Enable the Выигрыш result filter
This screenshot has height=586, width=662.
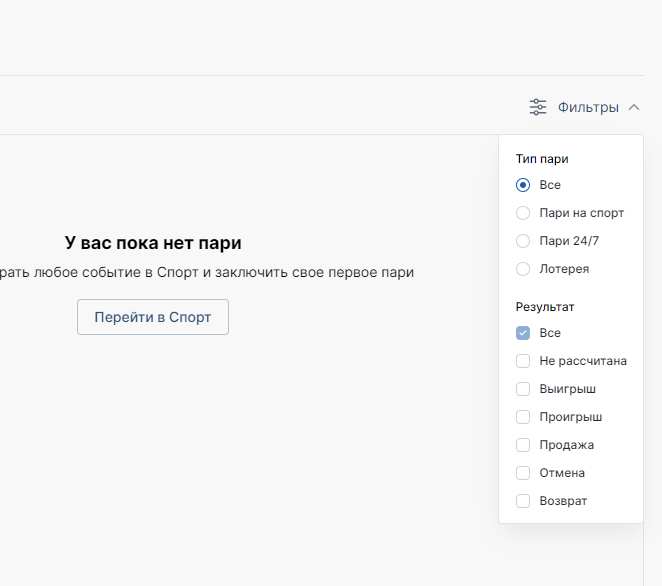click(x=523, y=389)
